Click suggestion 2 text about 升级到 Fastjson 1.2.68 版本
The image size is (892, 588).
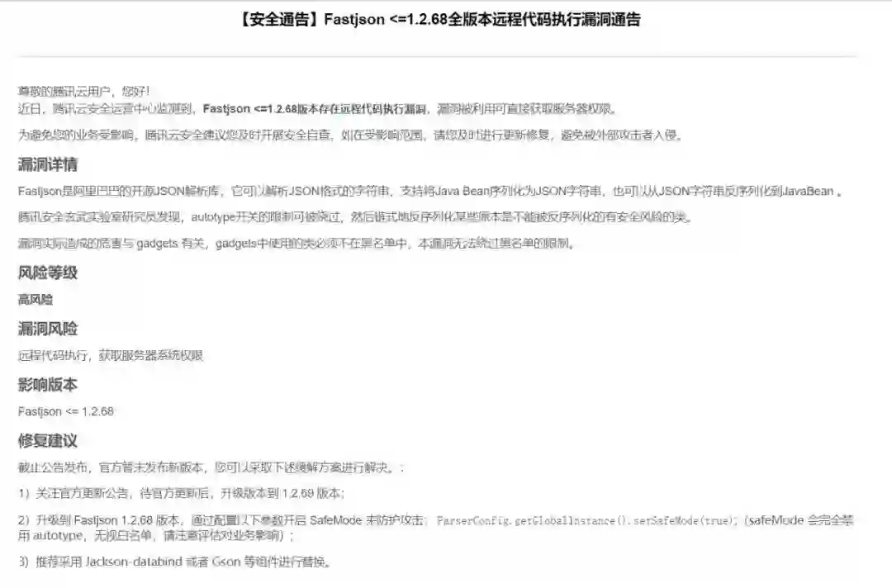click(435, 528)
